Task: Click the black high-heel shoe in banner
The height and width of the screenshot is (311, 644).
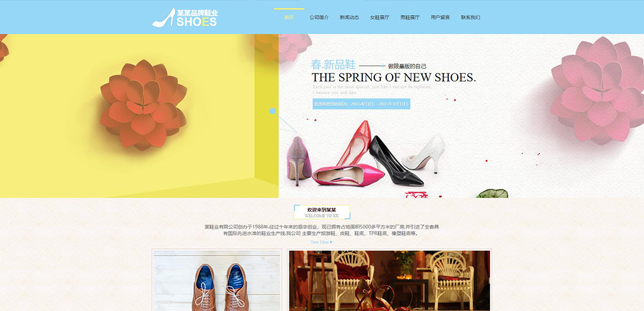Action: [x=395, y=161]
